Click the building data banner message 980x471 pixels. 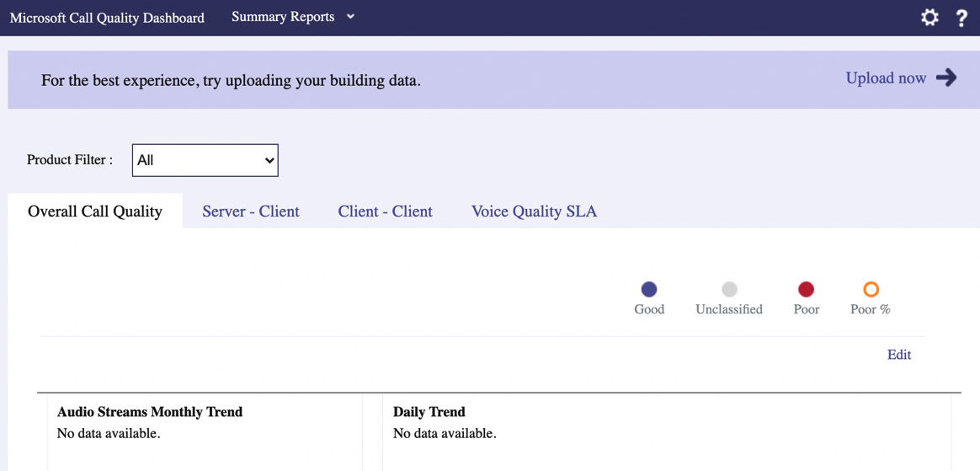(x=232, y=81)
